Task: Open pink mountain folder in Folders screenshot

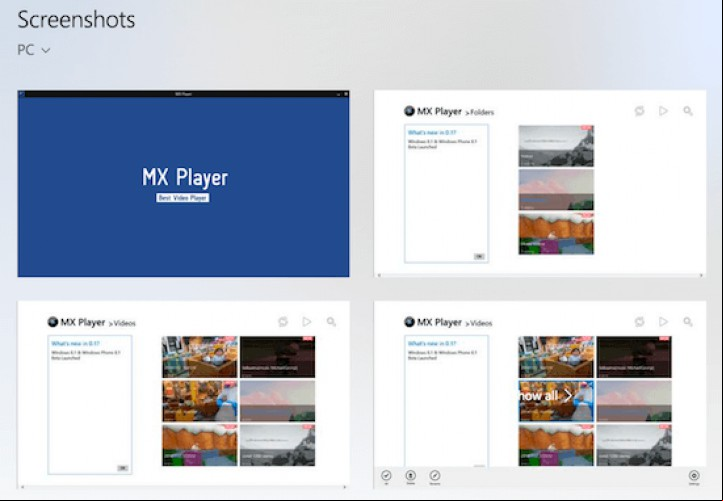Action: (x=556, y=190)
